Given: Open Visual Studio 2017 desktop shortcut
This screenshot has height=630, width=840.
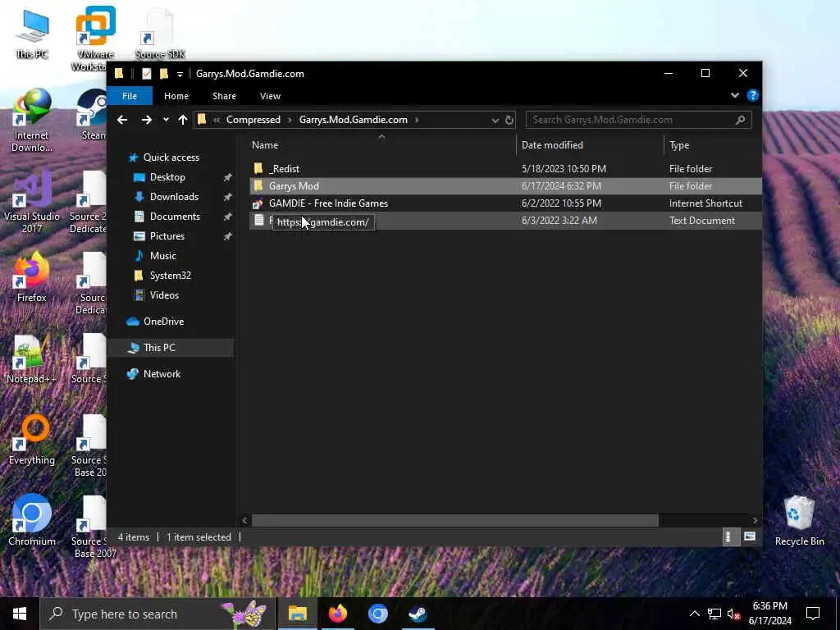Looking at the screenshot, I should [x=32, y=202].
